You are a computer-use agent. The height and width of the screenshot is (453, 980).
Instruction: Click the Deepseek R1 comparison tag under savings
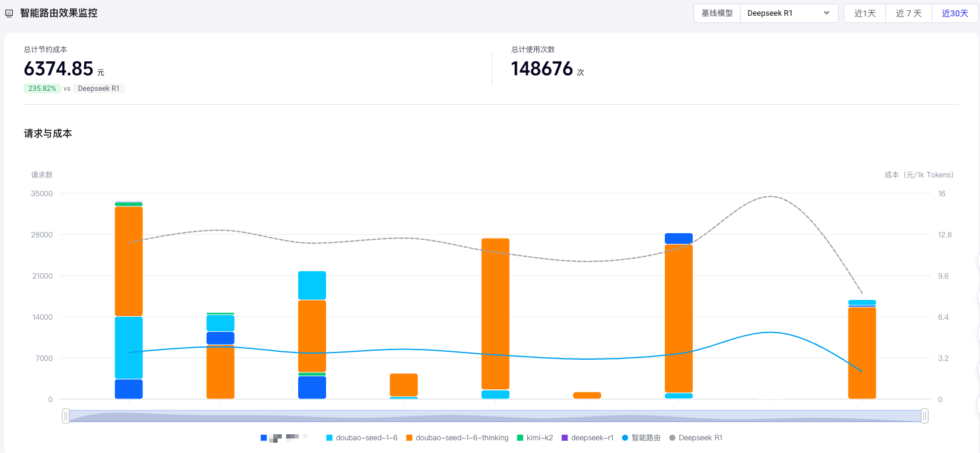(99, 88)
